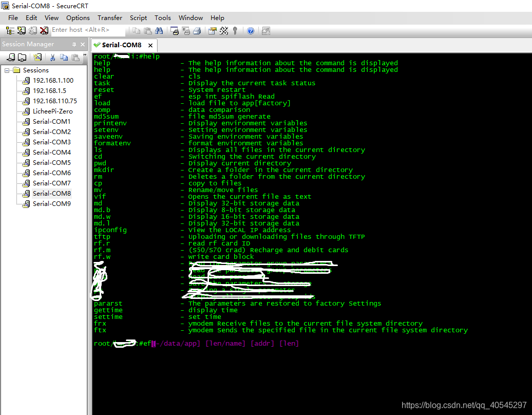Open session Properties icon in Session Manager
Screen dimensions: 532x415
point(37,58)
